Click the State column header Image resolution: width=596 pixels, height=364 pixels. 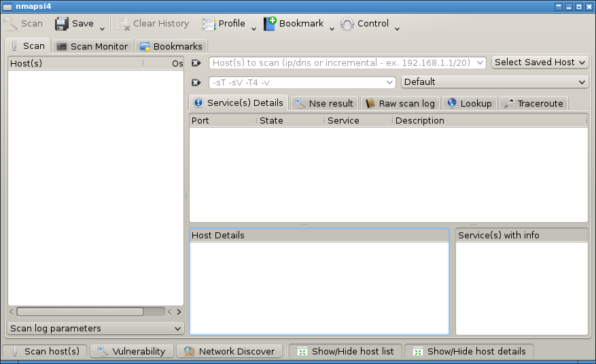291,120
